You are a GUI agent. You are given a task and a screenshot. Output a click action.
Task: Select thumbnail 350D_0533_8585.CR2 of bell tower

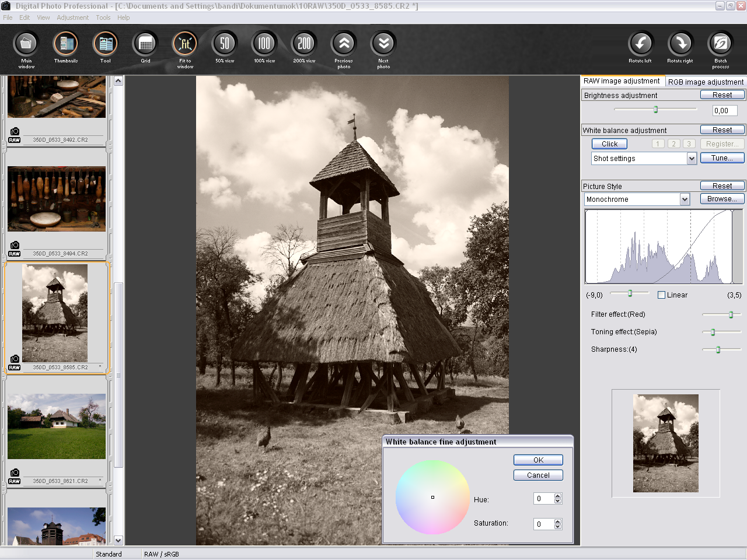pyautogui.click(x=55, y=313)
